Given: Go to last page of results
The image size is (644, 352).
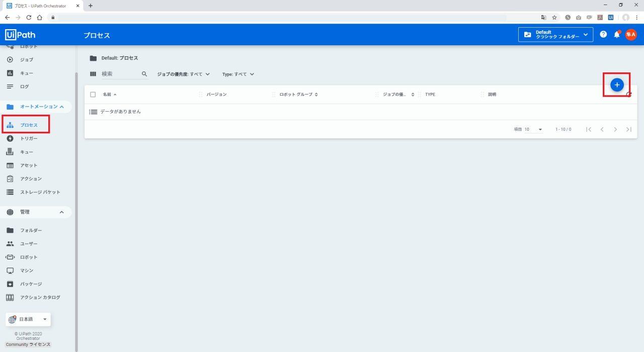Looking at the screenshot, I should [x=629, y=129].
